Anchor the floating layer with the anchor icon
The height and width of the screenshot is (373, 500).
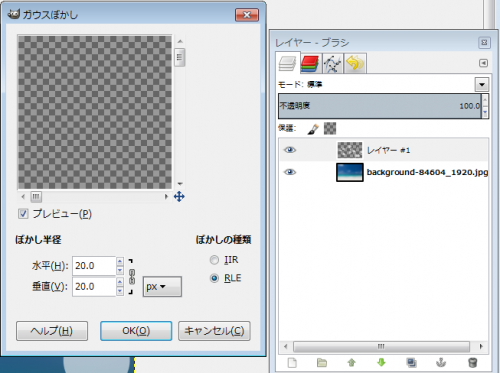click(441, 363)
